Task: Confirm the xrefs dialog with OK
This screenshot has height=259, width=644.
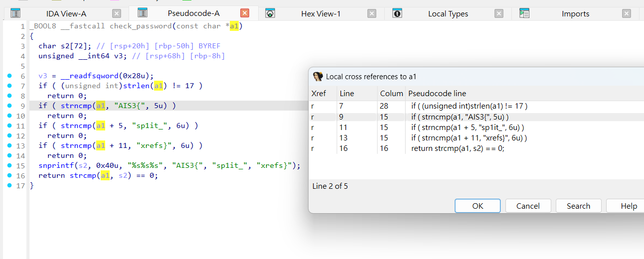Action: [x=478, y=206]
